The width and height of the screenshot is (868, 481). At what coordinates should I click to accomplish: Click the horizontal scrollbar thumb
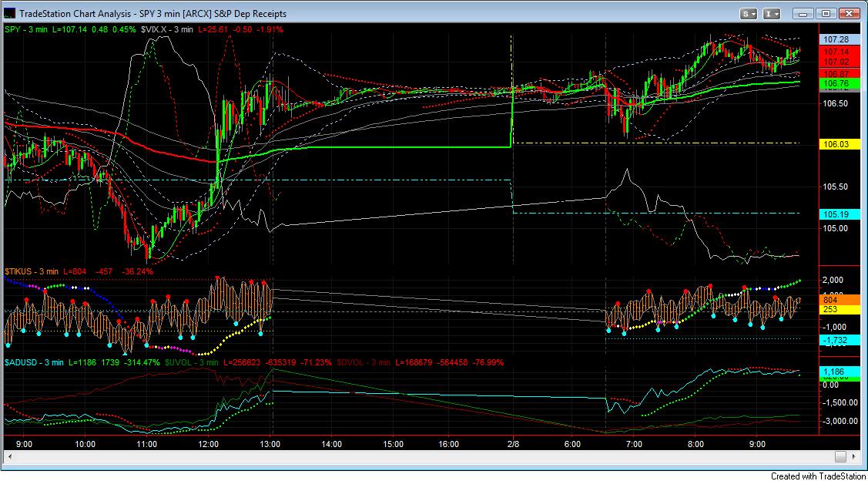pos(840,456)
